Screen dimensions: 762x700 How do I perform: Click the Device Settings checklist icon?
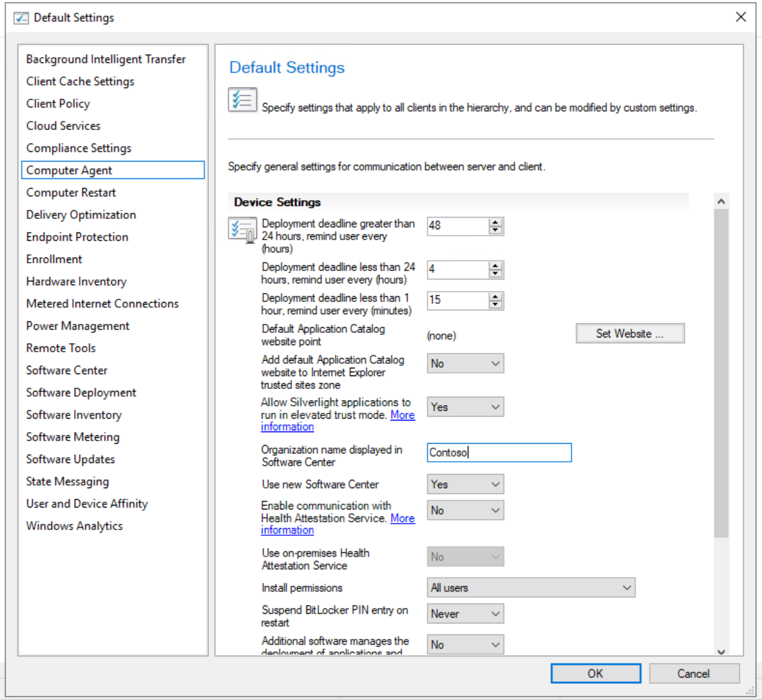242,229
